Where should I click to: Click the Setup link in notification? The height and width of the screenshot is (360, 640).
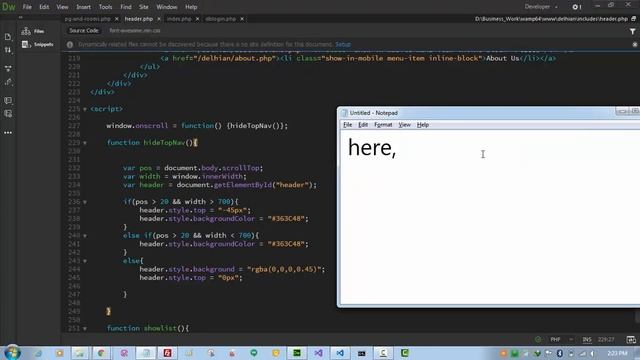(343, 44)
